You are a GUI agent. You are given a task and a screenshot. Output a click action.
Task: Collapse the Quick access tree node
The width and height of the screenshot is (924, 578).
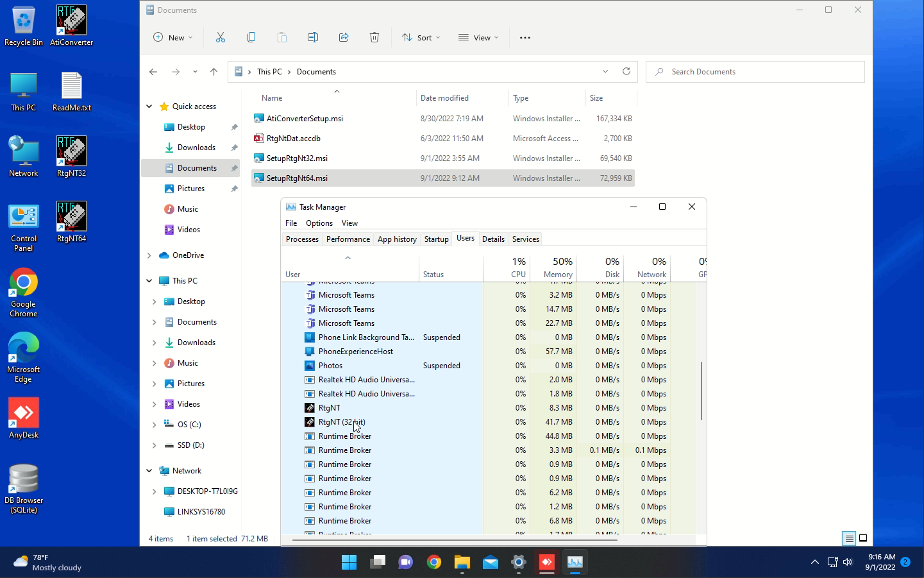(149, 106)
